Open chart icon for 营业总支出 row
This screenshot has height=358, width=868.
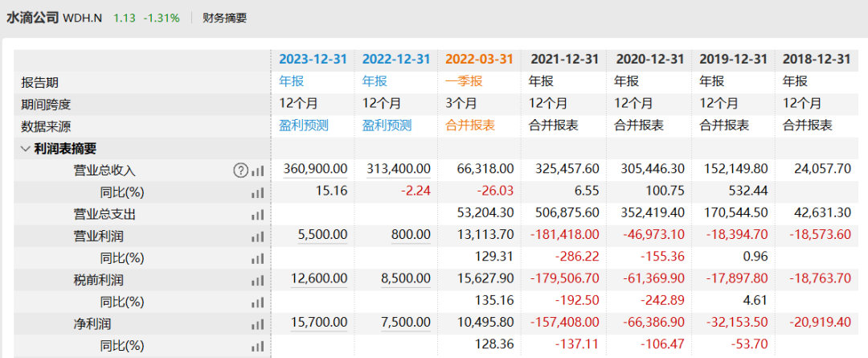pos(258,215)
